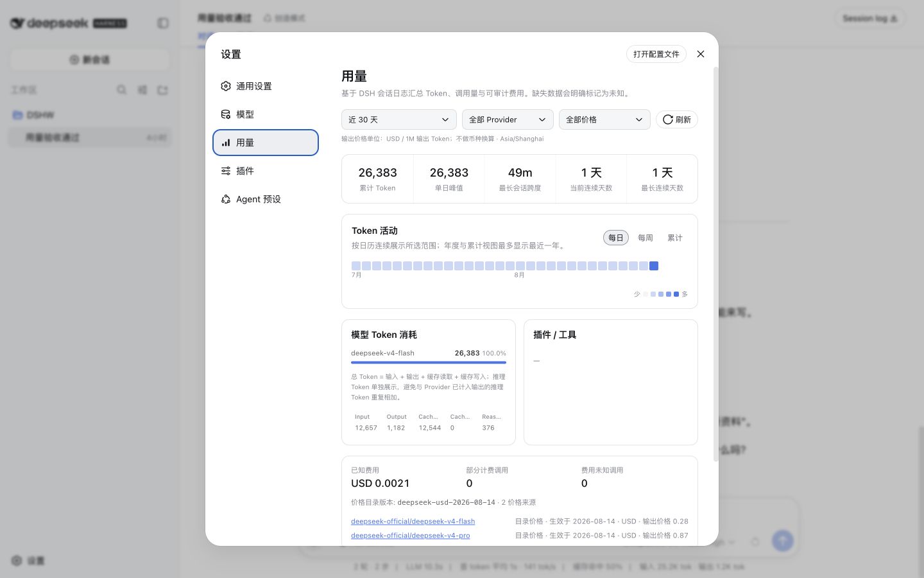Click the Agent 预设 icon
Image resolution: width=924 pixels, height=578 pixels.
[x=226, y=199]
